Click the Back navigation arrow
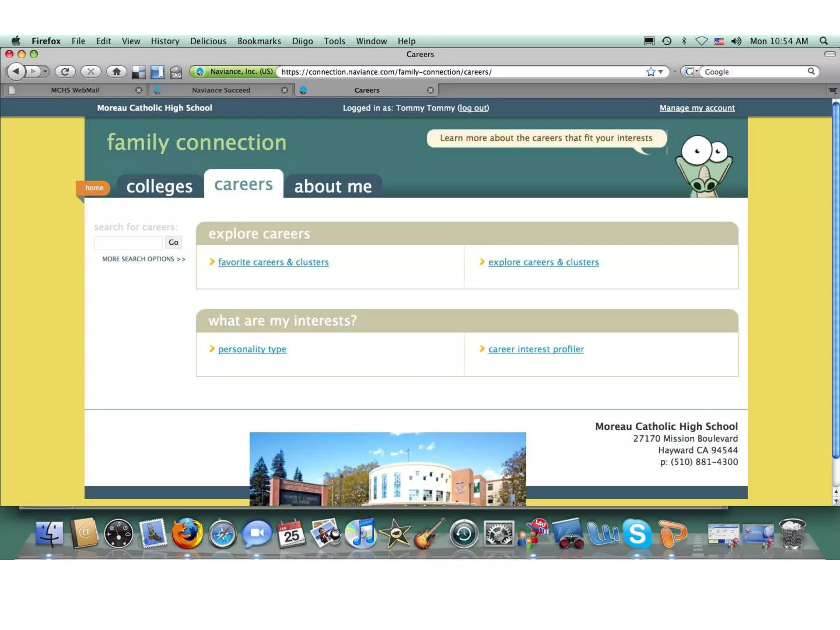Viewport: 840px width, 630px height. [x=16, y=72]
